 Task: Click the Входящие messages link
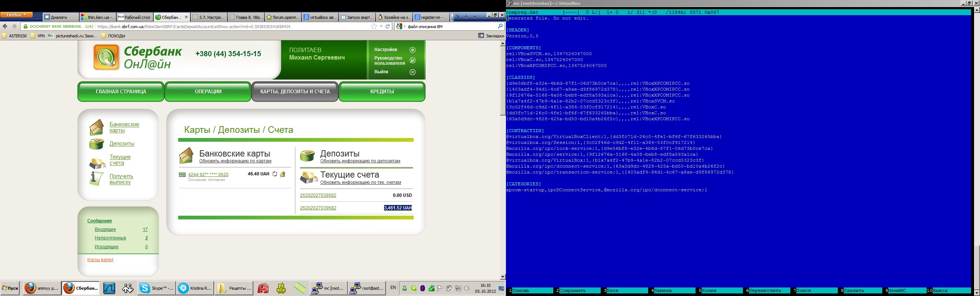tap(105, 229)
